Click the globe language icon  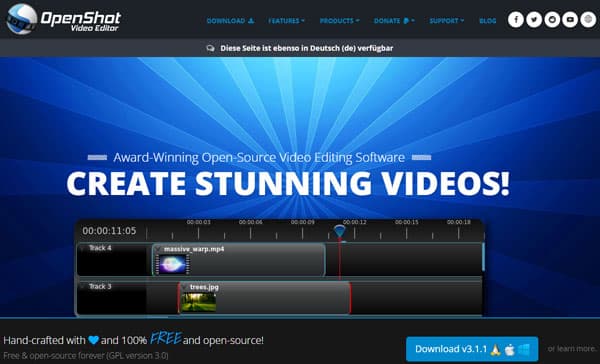pos(588,20)
